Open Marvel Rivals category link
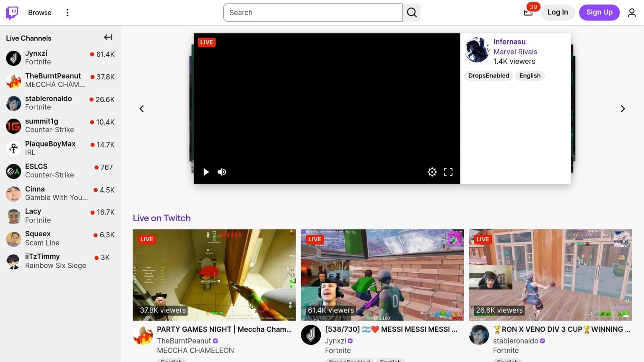 (515, 52)
